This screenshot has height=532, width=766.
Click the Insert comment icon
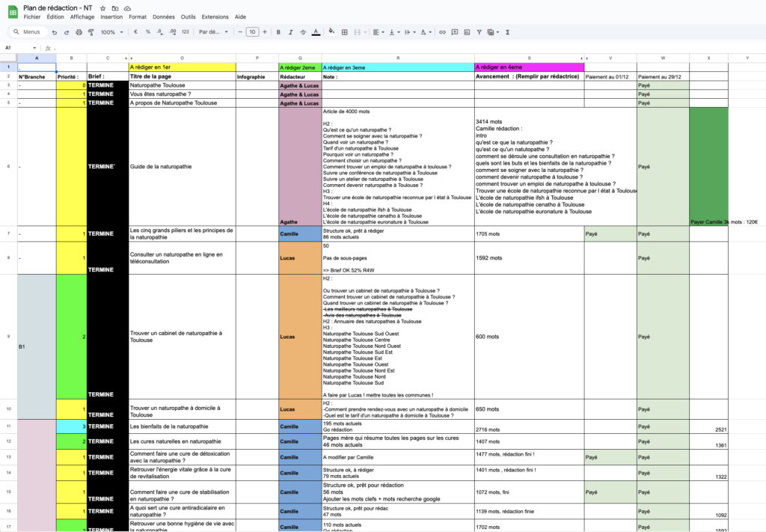454,32
